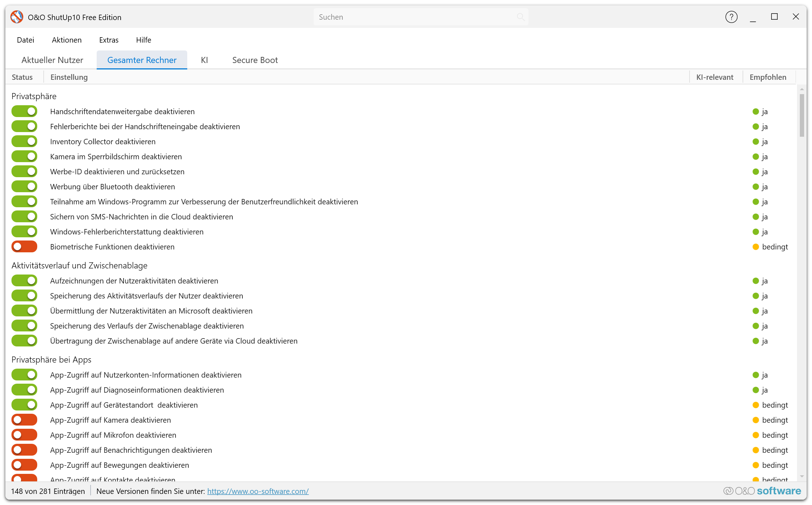
Task: Select Sichern von SMS-Nachrichten in die Cloud text
Action: click(141, 217)
